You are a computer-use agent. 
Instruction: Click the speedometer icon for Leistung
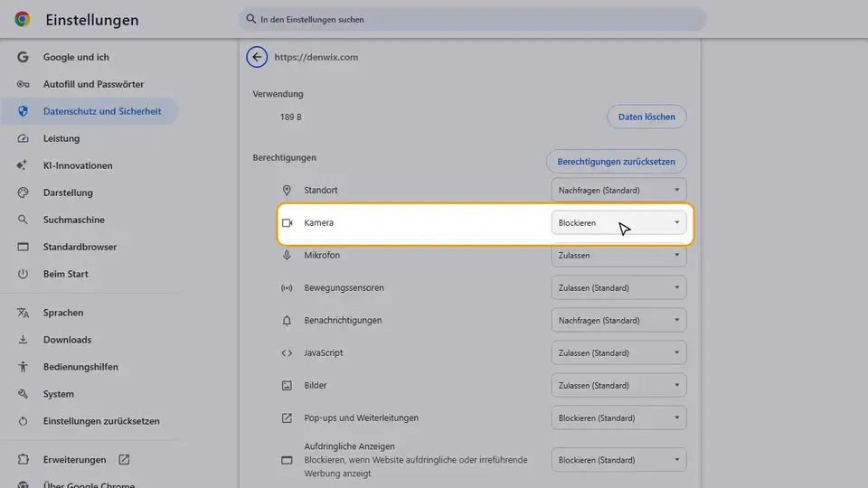(x=23, y=138)
